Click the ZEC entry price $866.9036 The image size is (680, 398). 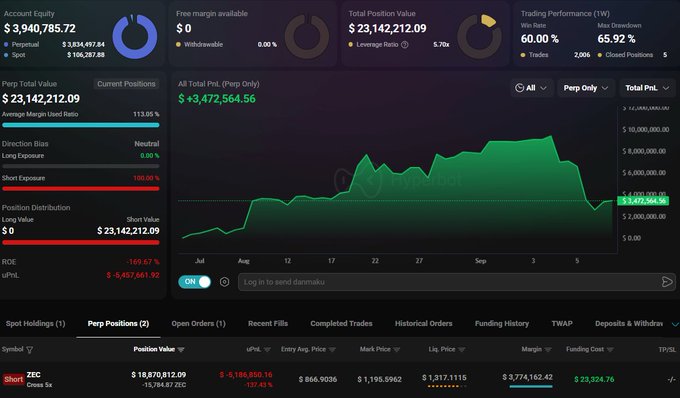(x=318, y=379)
